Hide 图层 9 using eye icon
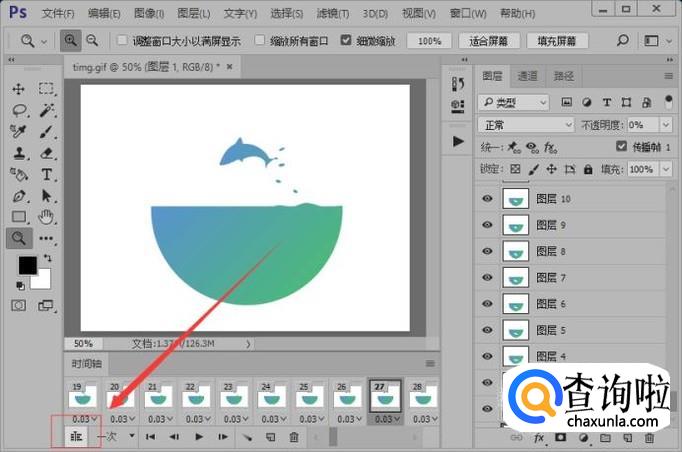This screenshot has height=452, width=682. tap(487, 225)
